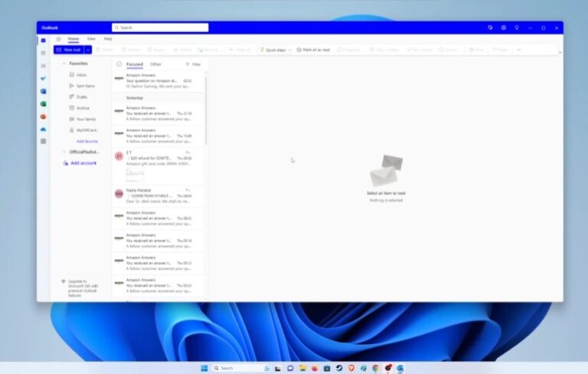588x374 pixels.
Task: Launch Word from the left app bar
Action: pos(44,91)
